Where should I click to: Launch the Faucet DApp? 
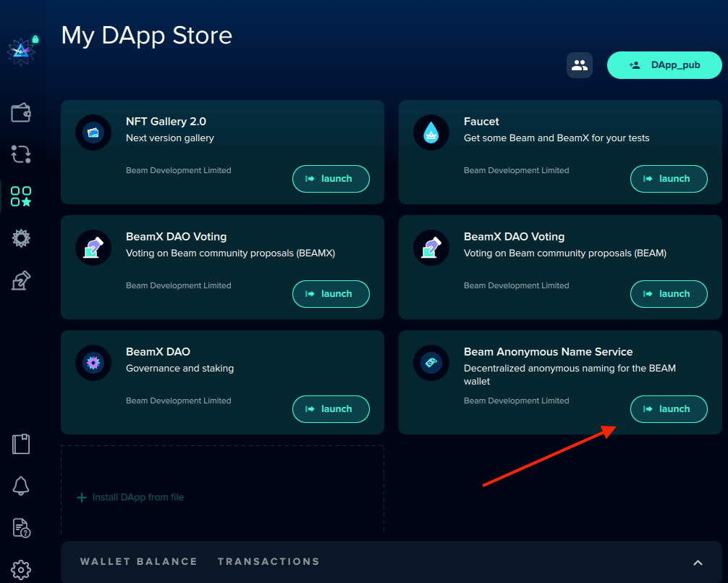click(669, 179)
